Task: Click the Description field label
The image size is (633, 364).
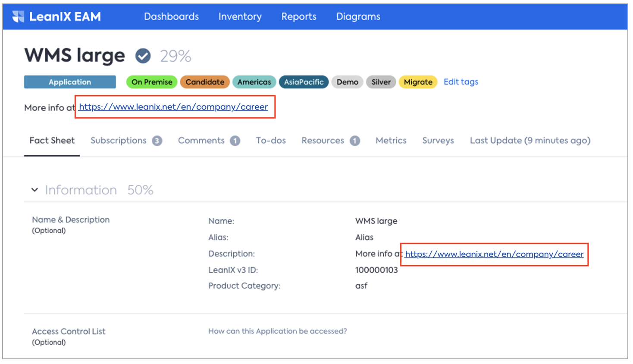Action: pyautogui.click(x=232, y=254)
